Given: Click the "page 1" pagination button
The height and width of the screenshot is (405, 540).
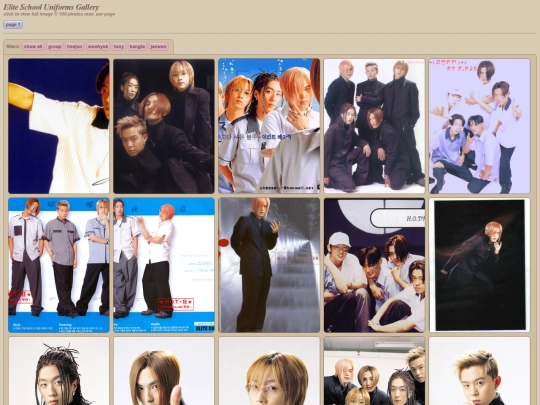Looking at the screenshot, I should tap(13, 25).
